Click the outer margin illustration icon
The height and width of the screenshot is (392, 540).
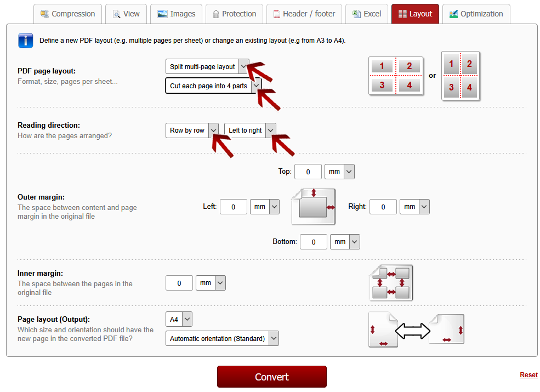click(x=313, y=207)
